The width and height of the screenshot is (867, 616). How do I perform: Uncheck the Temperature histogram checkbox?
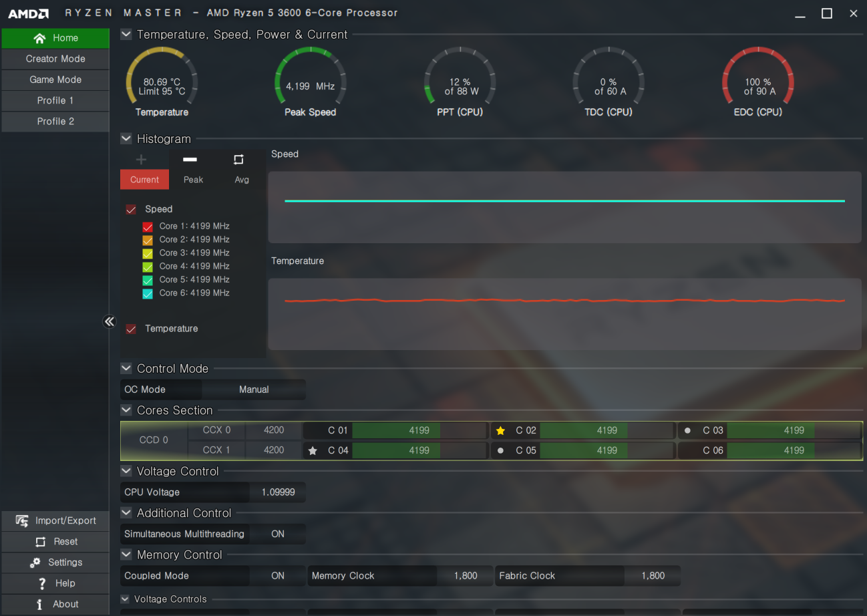(131, 329)
